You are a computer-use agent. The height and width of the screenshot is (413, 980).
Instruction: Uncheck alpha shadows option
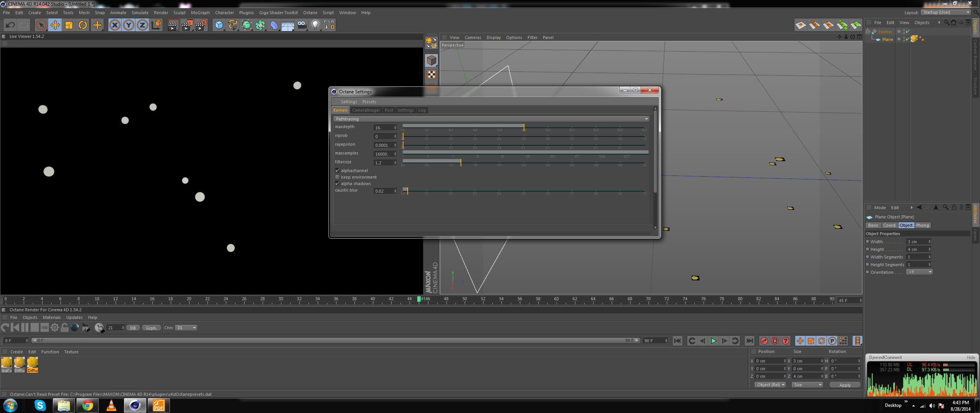click(x=337, y=184)
